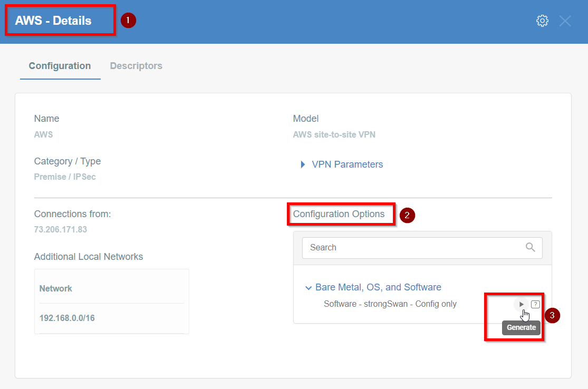Open help icon for strongSwan config
The width and height of the screenshot is (588, 389).
click(x=535, y=304)
